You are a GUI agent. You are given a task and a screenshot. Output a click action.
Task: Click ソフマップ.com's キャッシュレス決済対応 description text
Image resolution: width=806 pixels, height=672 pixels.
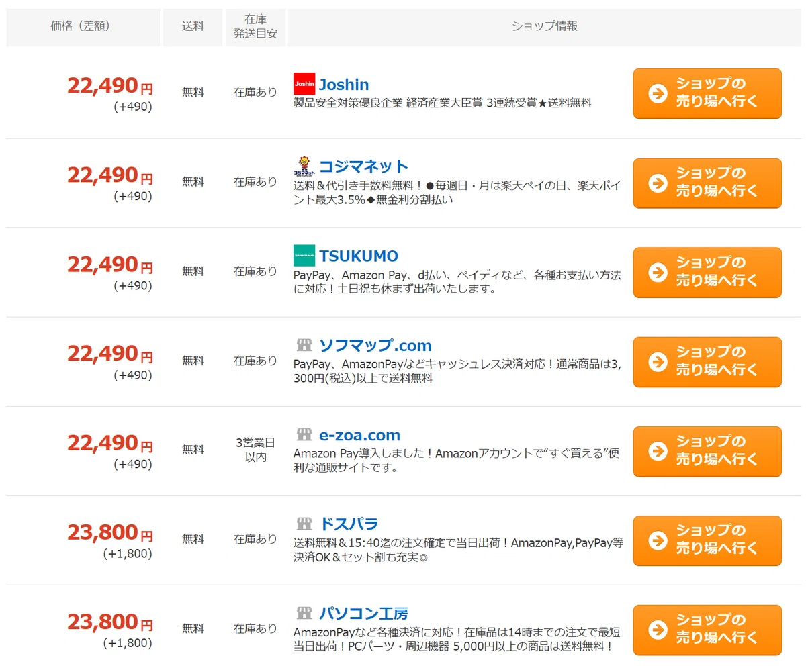(x=459, y=371)
